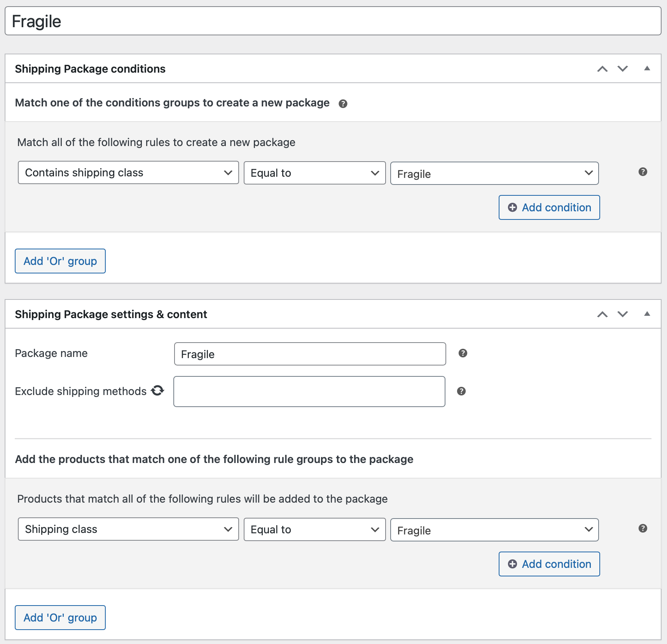Move Shipping Package settings & content panel down
Image resolution: width=667 pixels, height=644 pixels.
[623, 314]
